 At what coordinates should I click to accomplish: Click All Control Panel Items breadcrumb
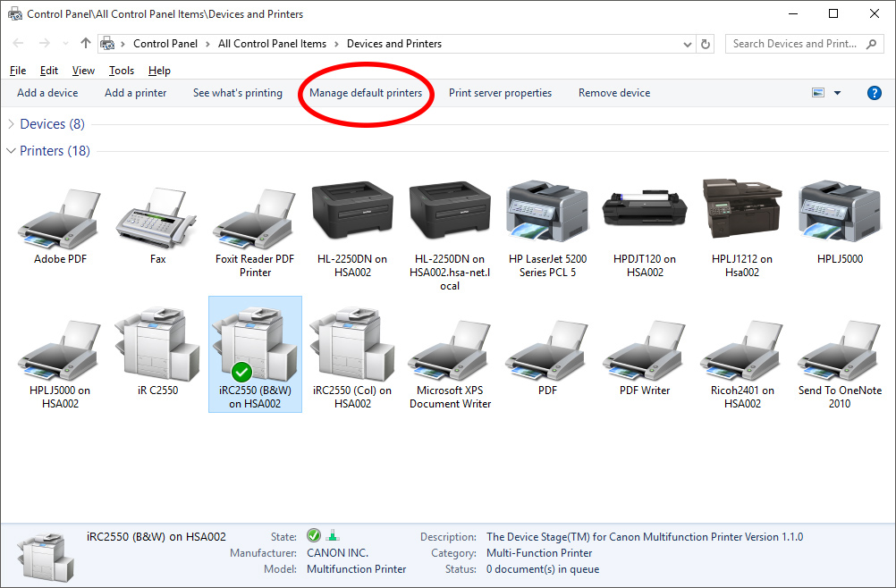[x=272, y=44]
